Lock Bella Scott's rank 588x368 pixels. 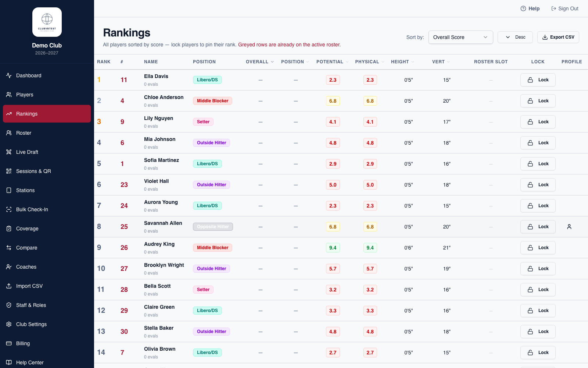(538, 290)
